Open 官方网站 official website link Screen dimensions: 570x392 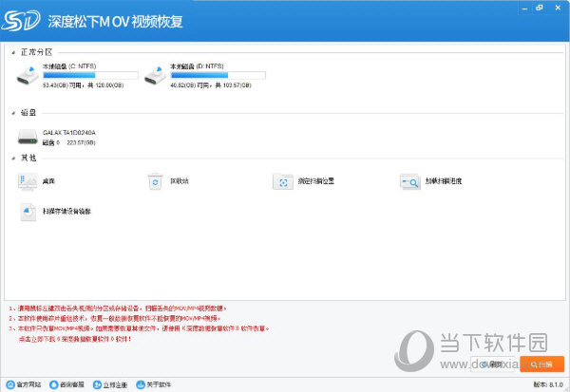click(x=24, y=384)
